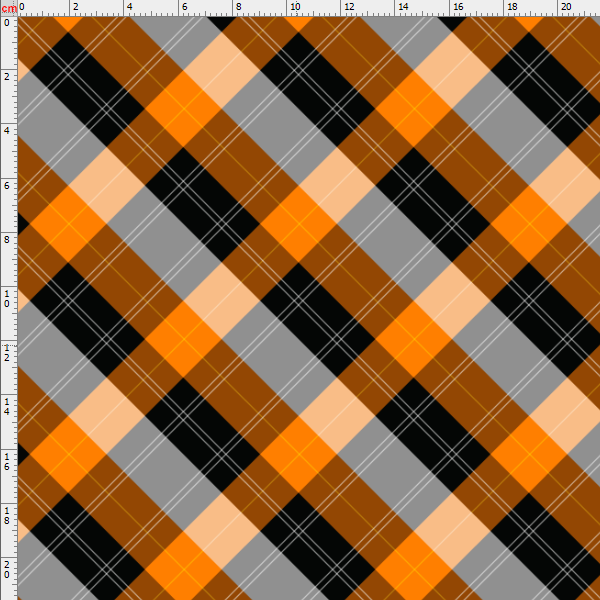Screen dimensions: 600x600
Task: Click the 14 mark on the horizontal ruler
Action: (403, 7)
